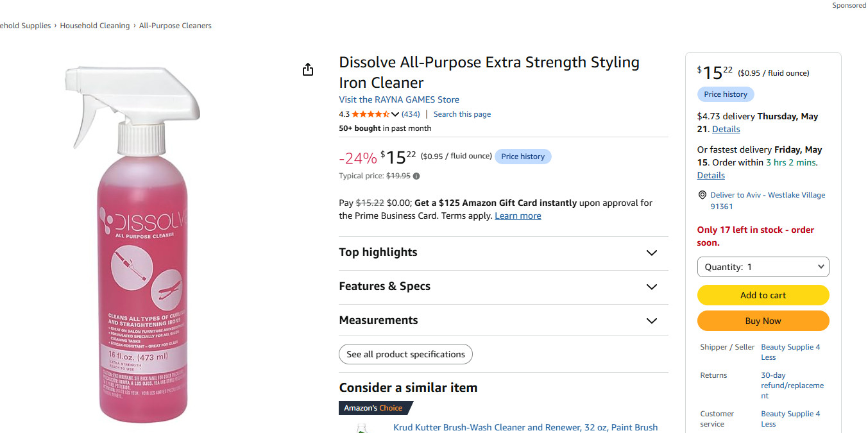Go to All-Purpose Cleaners breadcrumb
The height and width of the screenshot is (433, 868).
[175, 26]
